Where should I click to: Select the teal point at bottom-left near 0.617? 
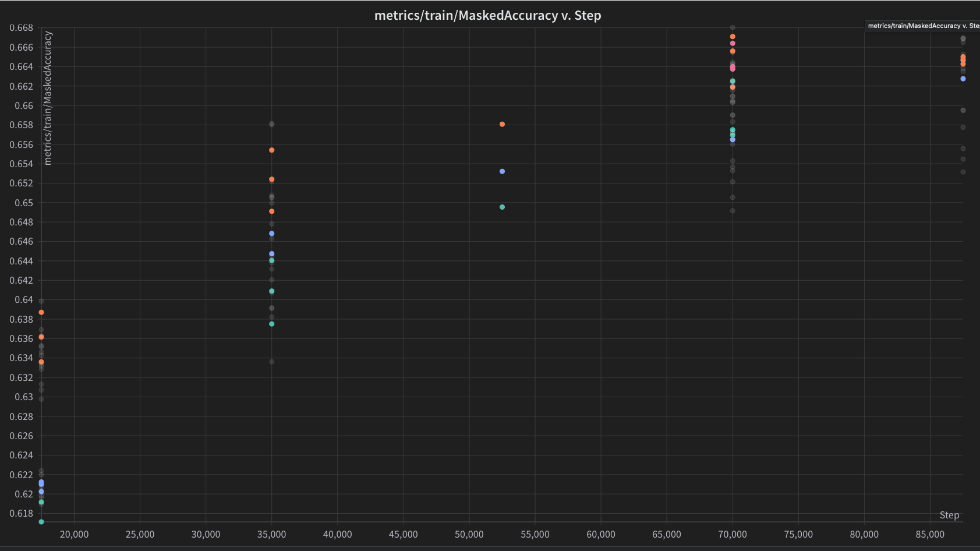click(x=41, y=522)
